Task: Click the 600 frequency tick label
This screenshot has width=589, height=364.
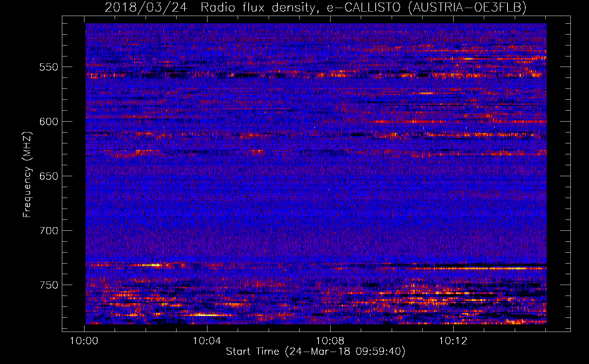Action: tap(49, 122)
